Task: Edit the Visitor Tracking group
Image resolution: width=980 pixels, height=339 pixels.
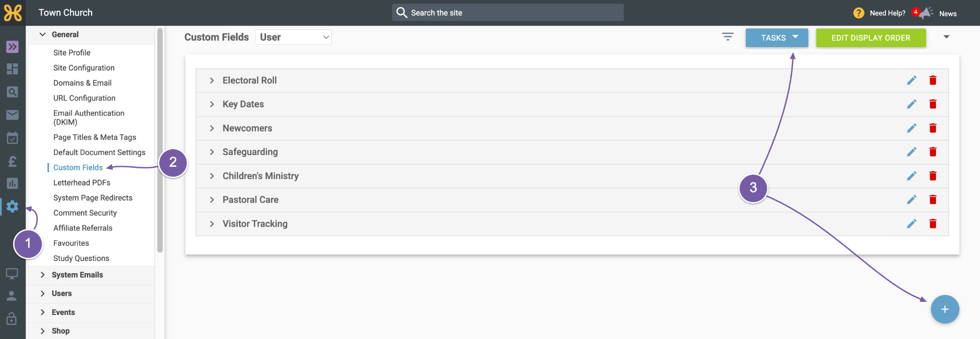Action: click(x=911, y=224)
